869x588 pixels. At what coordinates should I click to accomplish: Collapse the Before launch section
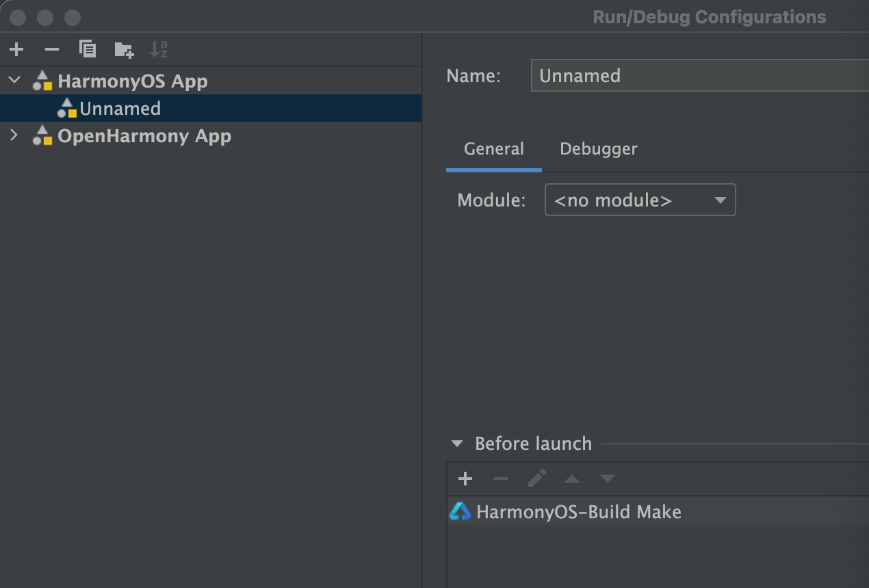[x=457, y=444]
